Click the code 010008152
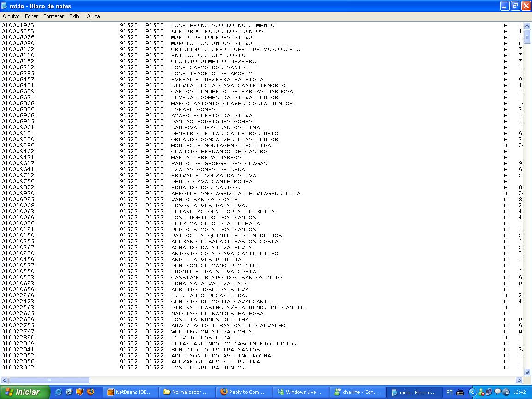Viewport: 532px width, 399px height. tap(18, 61)
